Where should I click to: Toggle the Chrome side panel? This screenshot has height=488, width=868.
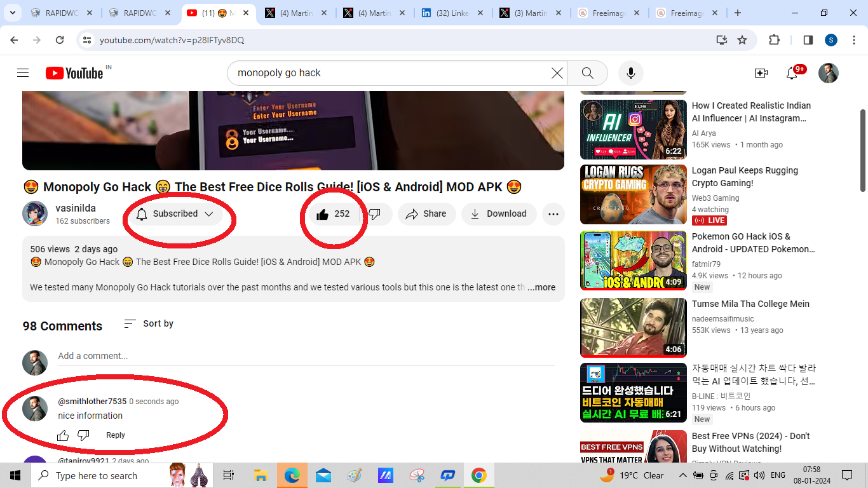tap(808, 40)
